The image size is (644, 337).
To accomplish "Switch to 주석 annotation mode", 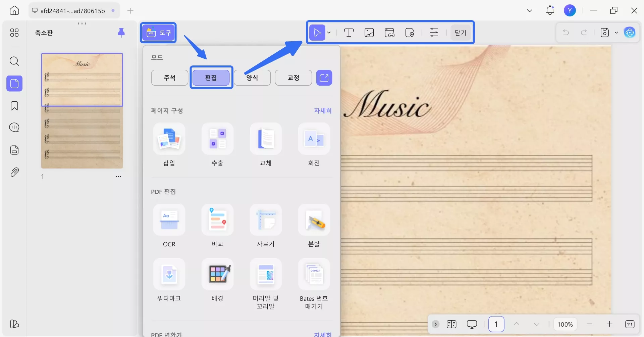I will pos(169,78).
